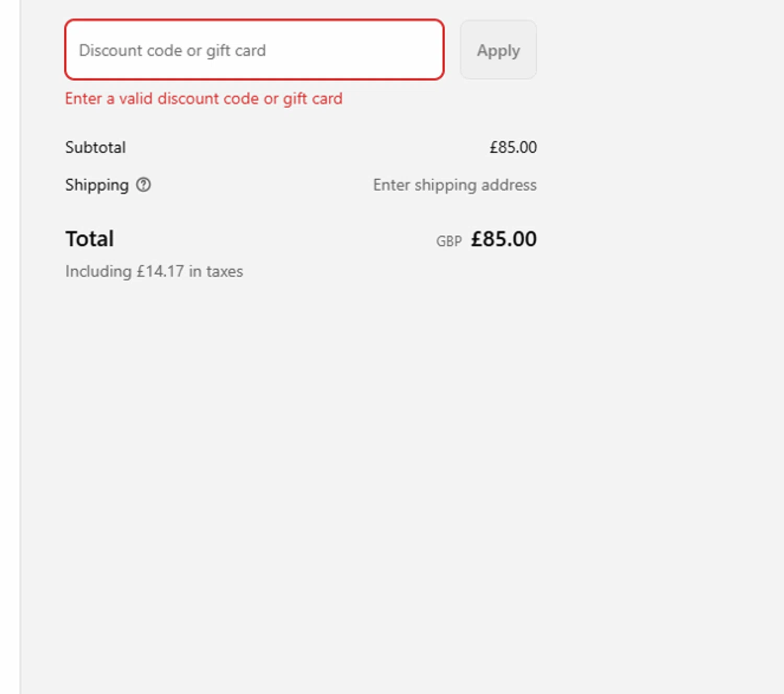Select the Subtotal amount £85.00
784x694 pixels.
point(513,147)
